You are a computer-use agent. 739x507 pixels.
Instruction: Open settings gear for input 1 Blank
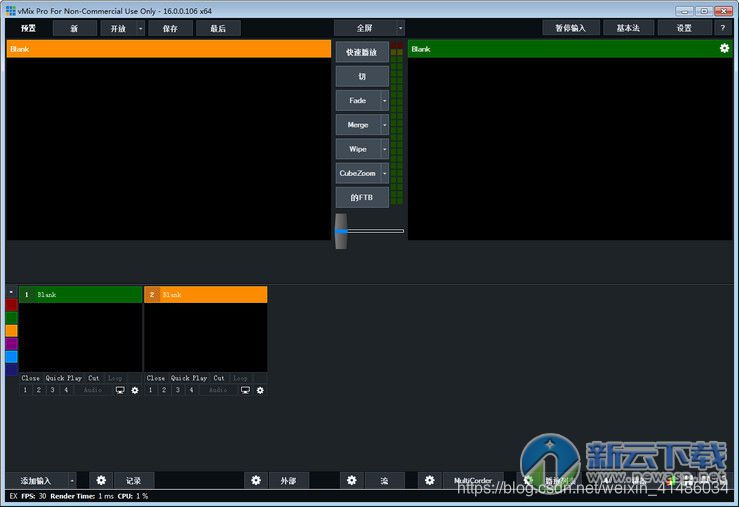135,390
